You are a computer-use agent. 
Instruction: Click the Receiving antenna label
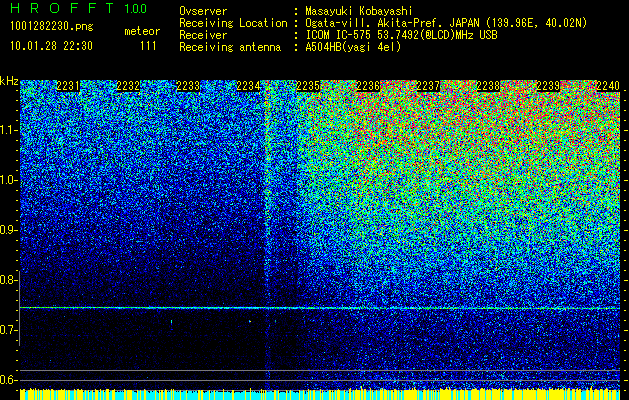pos(230,47)
